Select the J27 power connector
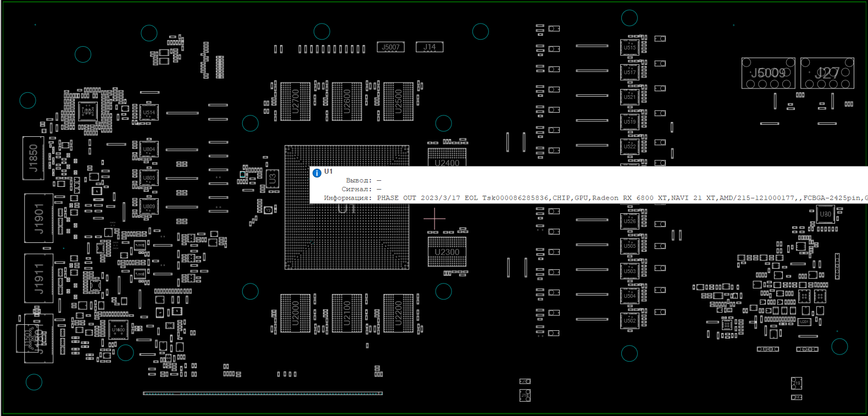This screenshot has width=868, height=416. [x=827, y=73]
